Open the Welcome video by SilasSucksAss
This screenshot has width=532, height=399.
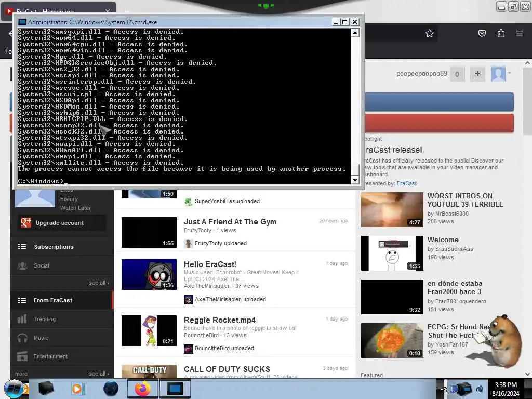[443, 240]
